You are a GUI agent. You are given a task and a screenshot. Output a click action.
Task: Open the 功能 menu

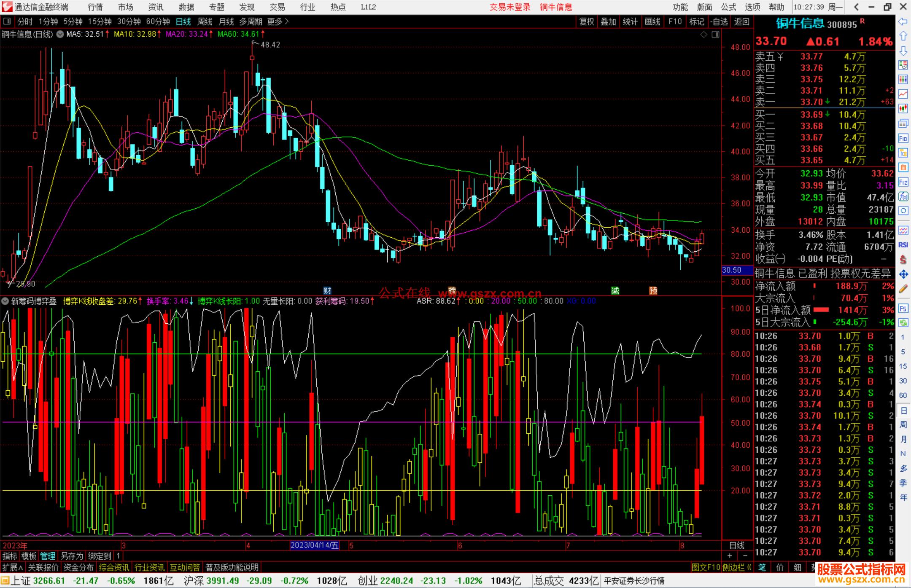point(680,7)
